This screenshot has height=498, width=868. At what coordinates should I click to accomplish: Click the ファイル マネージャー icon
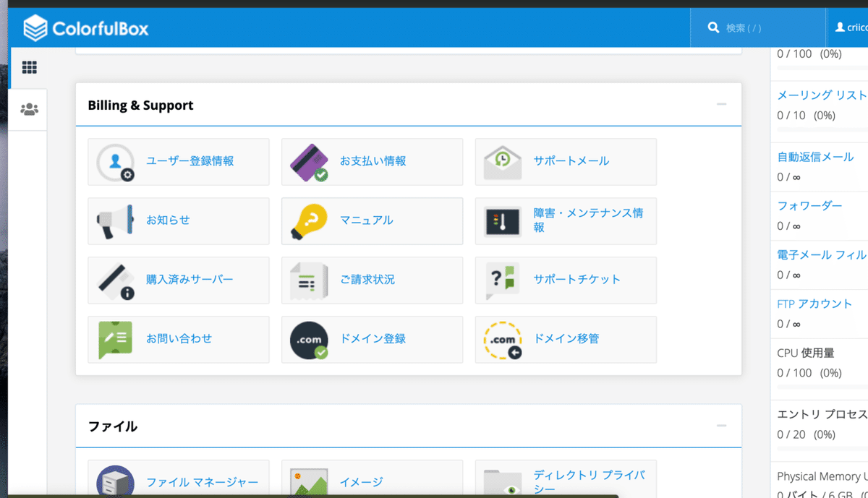click(116, 481)
